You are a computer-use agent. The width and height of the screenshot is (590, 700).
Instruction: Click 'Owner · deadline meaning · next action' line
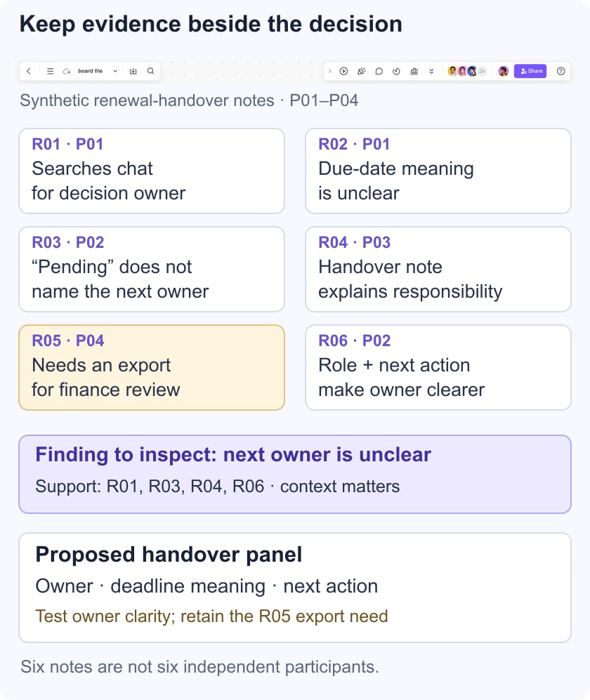click(x=206, y=586)
